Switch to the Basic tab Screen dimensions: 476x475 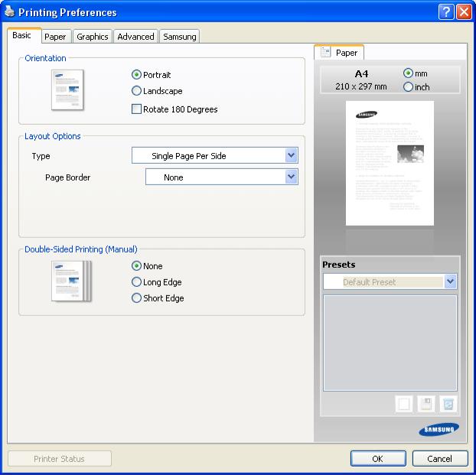tap(24, 35)
